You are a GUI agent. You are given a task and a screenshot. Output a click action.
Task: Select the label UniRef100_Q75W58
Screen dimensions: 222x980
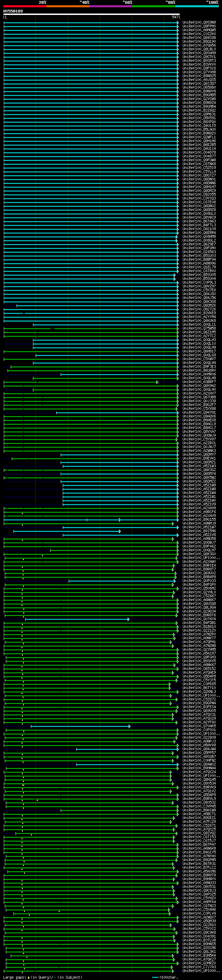click(199, 328)
